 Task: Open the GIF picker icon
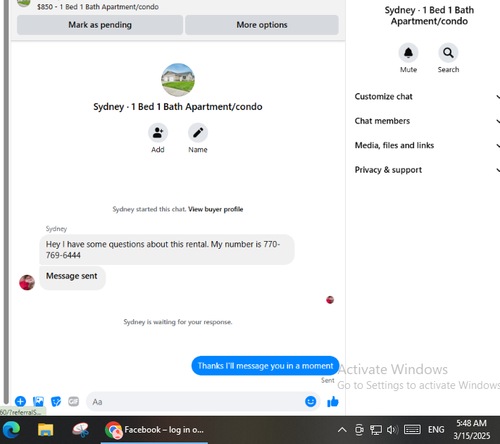coord(74,401)
